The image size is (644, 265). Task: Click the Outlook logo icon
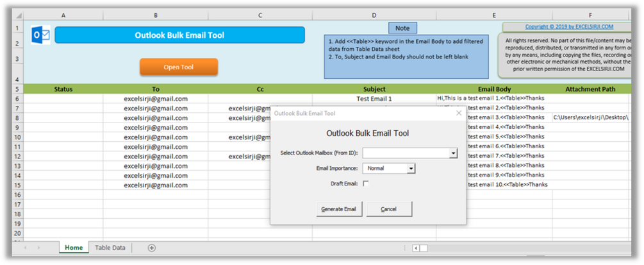[x=40, y=35]
